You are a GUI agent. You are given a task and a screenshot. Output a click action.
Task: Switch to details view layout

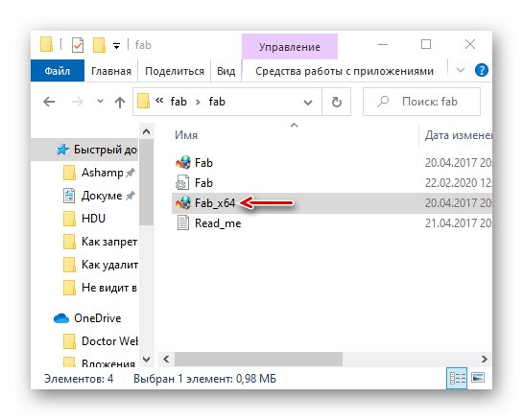[457, 379]
